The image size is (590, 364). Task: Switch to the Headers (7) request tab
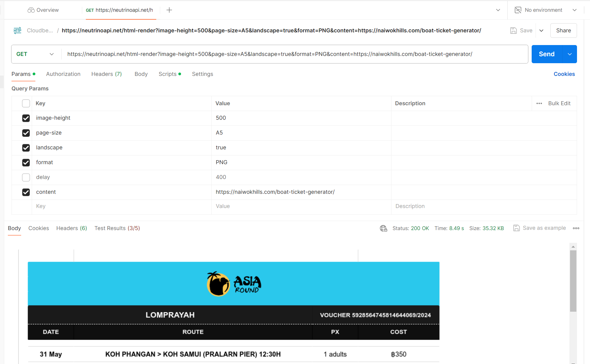click(x=106, y=74)
